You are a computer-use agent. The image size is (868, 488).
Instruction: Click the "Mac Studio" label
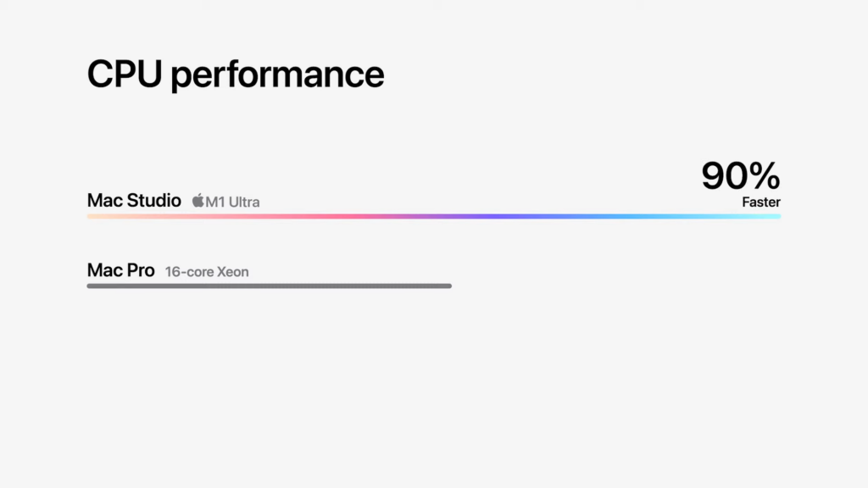[134, 201]
